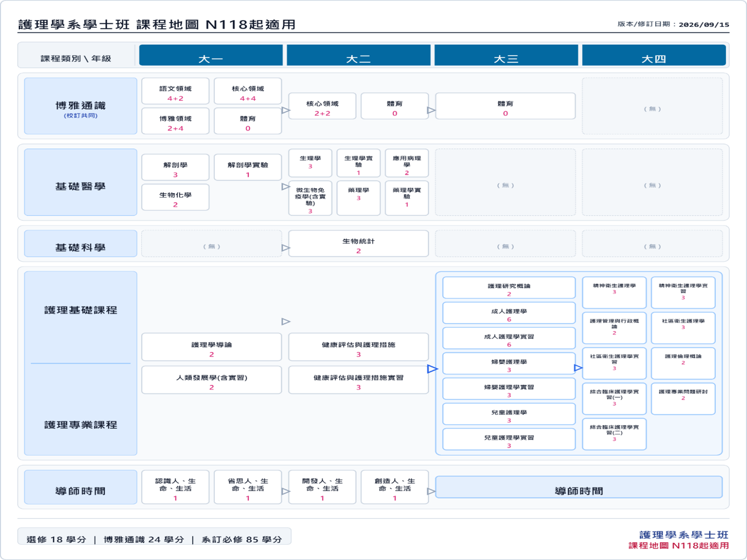747x560 pixels.
Task: Select the 護理研究概論 course card
Action: click(509, 288)
